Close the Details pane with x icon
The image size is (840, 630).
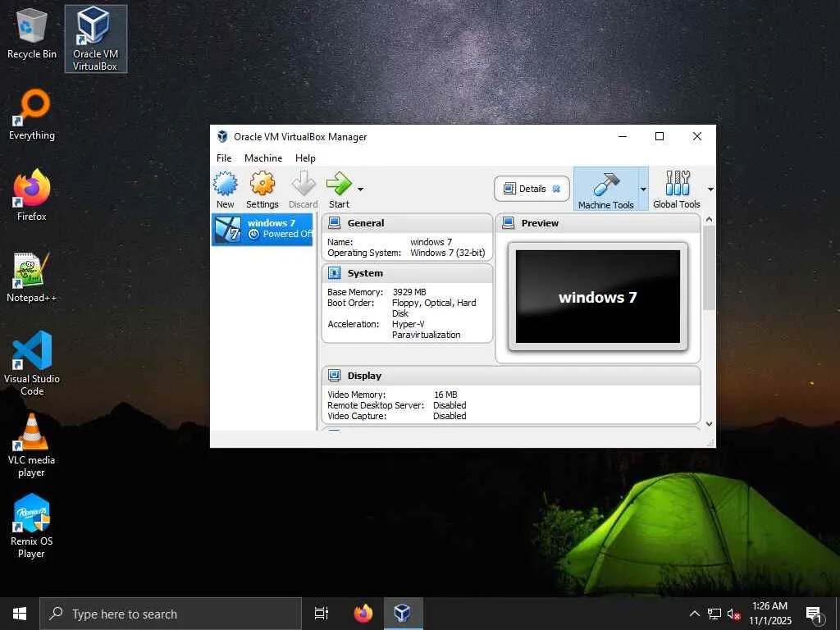click(x=556, y=189)
